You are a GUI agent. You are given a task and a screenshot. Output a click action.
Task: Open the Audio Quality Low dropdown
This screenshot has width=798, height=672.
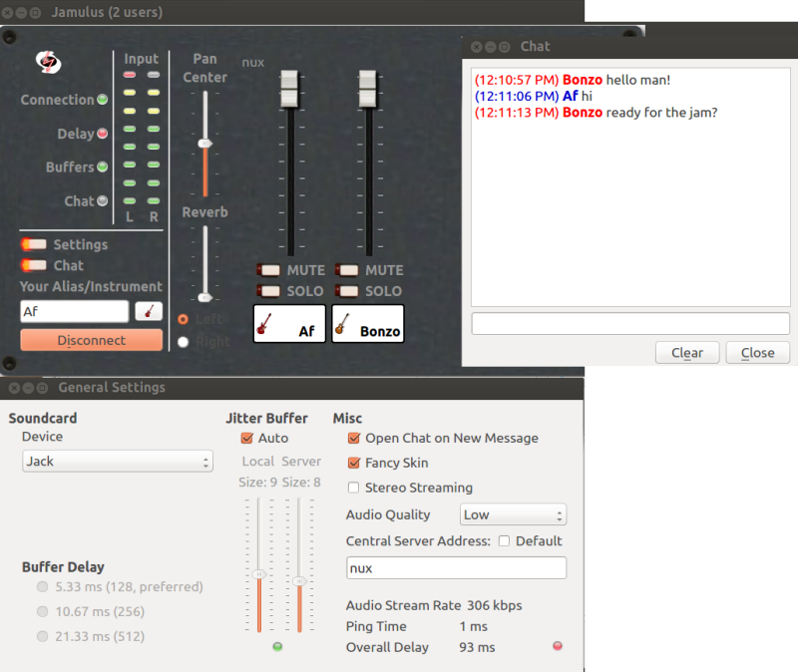tap(513, 514)
